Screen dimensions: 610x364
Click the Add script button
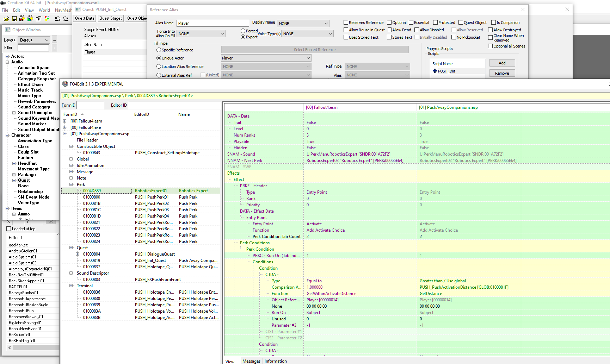tap(502, 63)
